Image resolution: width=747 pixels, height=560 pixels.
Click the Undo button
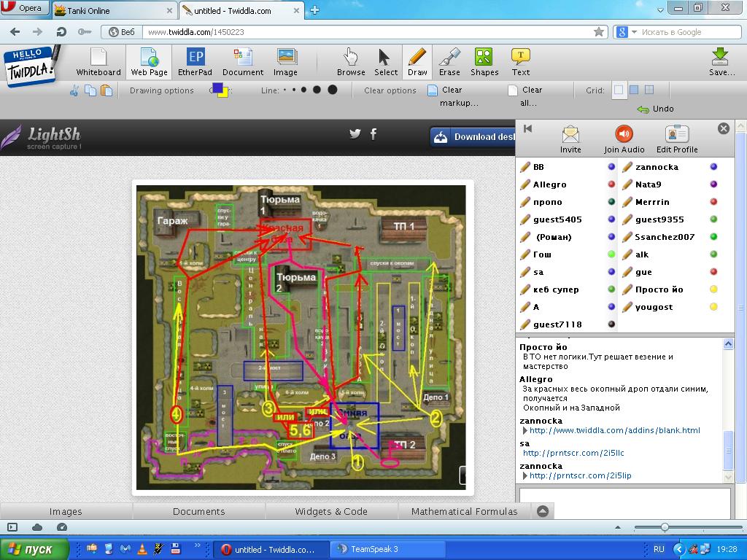click(656, 109)
